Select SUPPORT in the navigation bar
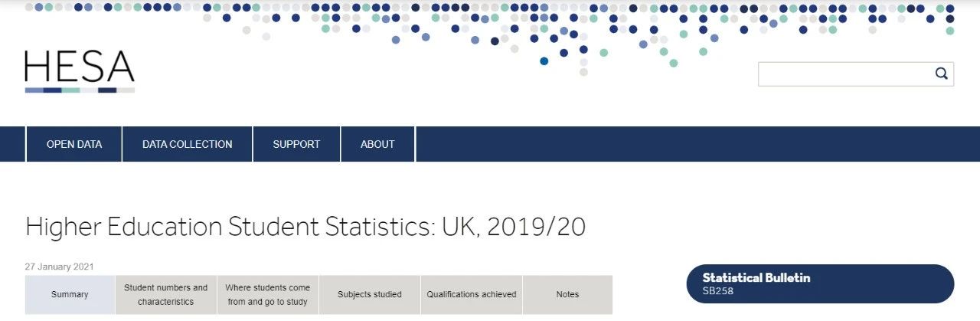 pyautogui.click(x=296, y=144)
